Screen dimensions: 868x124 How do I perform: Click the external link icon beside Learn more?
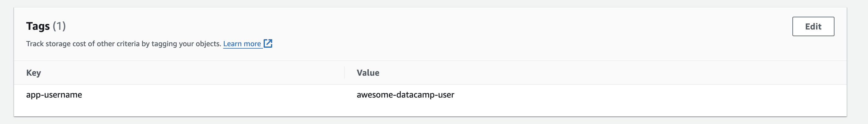tap(268, 43)
